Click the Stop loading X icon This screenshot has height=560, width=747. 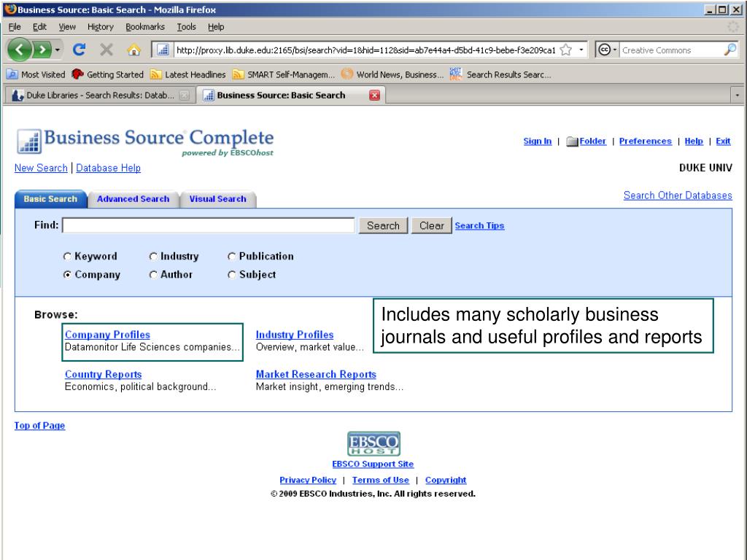click(107, 50)
